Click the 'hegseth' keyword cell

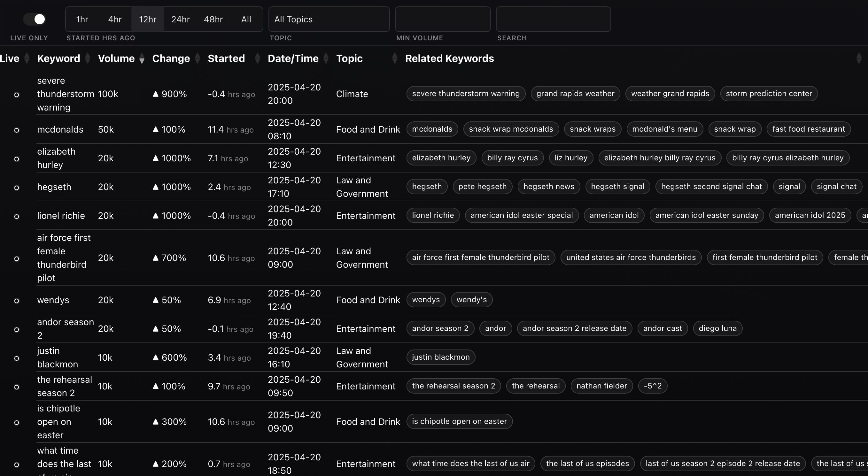click(x=54, y=187)
